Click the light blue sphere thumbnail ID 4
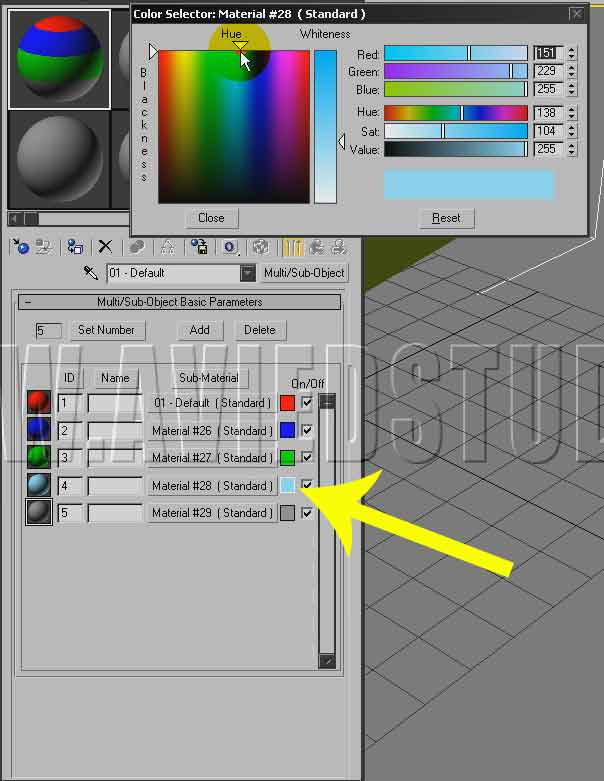 tap(39, 485)
